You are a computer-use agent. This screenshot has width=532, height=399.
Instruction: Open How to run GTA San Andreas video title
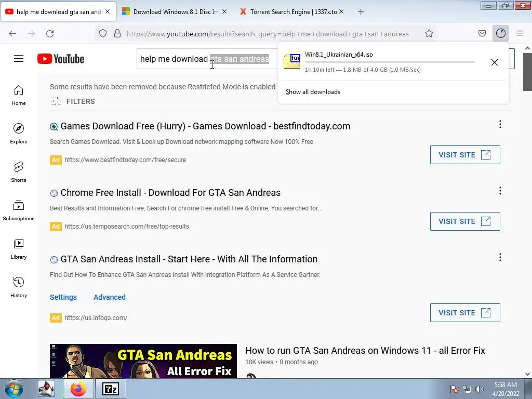[365, 351]
